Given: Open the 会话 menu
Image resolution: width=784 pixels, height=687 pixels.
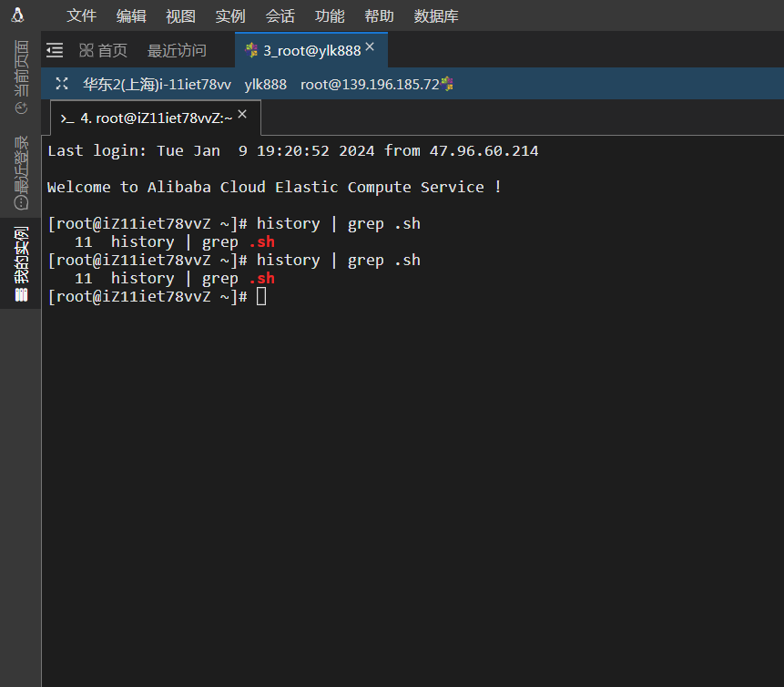Looking at the screenshot, I should point(280,16).
